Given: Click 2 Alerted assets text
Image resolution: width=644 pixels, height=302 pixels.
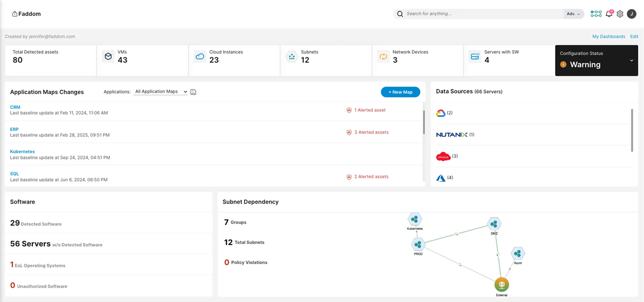Looking at the screenshot, I should tap(371, 177).
